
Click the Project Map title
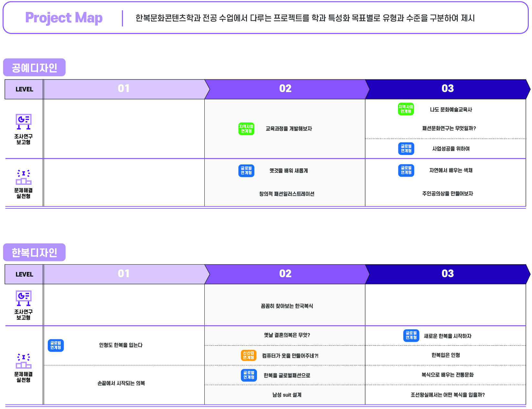(64, 18)
